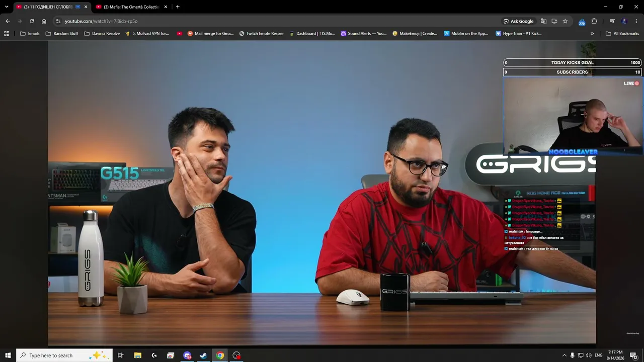Viewport: 644px width, 362px height.
Task: Open the Davinci Resolve bookmark folder
Action: click(102, 34)
